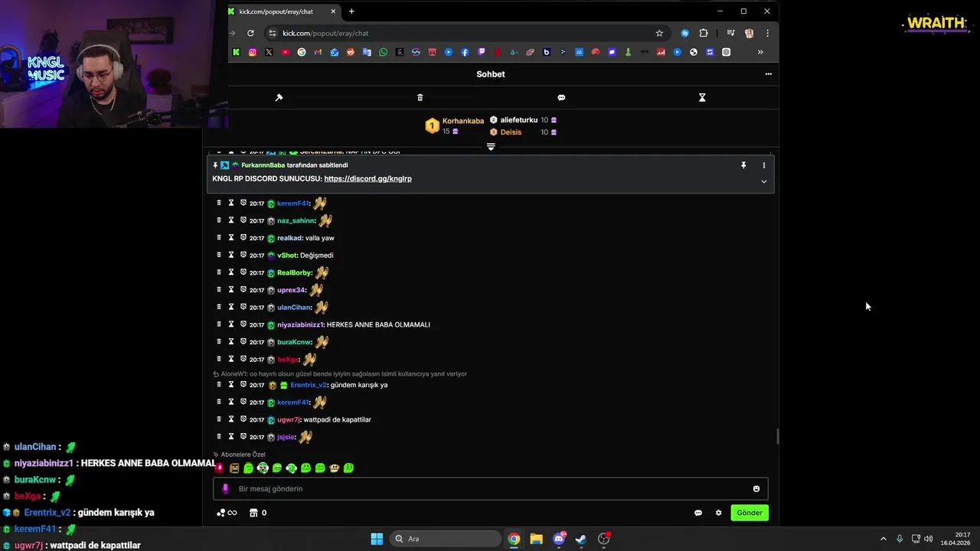Insert the last green subscriber emote

pos(348,468)
